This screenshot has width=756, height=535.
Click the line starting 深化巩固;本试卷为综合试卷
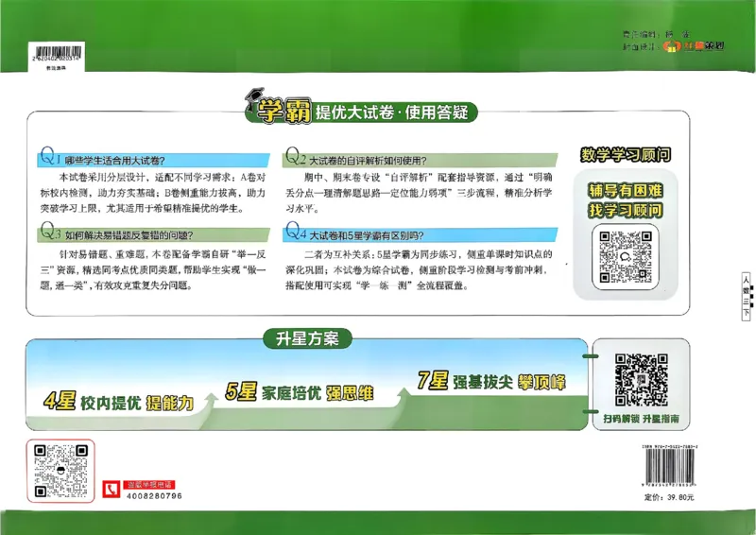pos(418,269)
